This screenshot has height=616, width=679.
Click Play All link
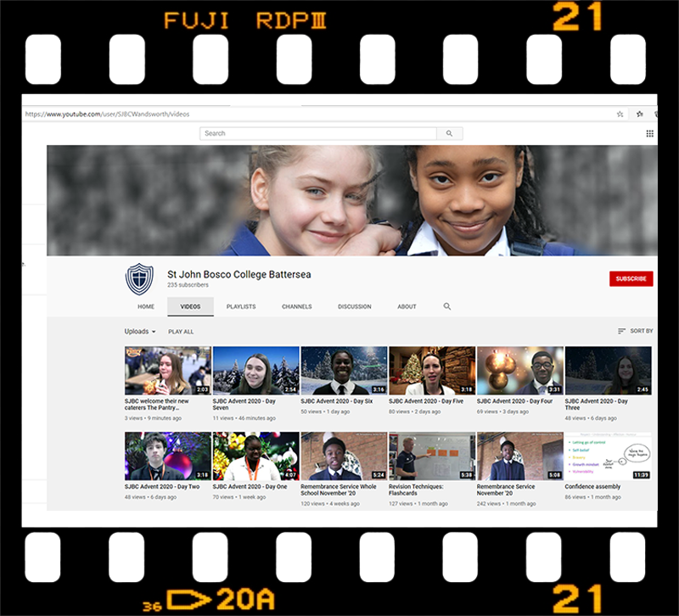(x=181, y=332)
